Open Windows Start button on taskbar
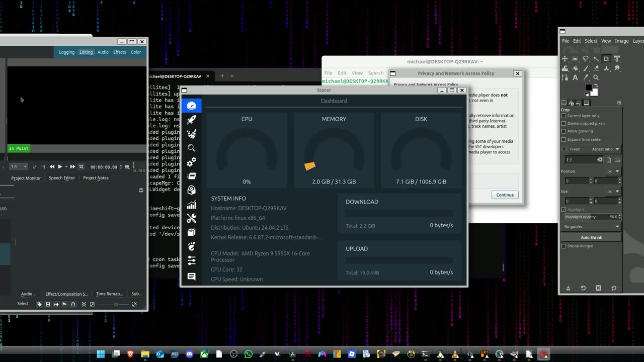This screenshot has width=644, height=362. pyautogui.click(x=100, y=354)
